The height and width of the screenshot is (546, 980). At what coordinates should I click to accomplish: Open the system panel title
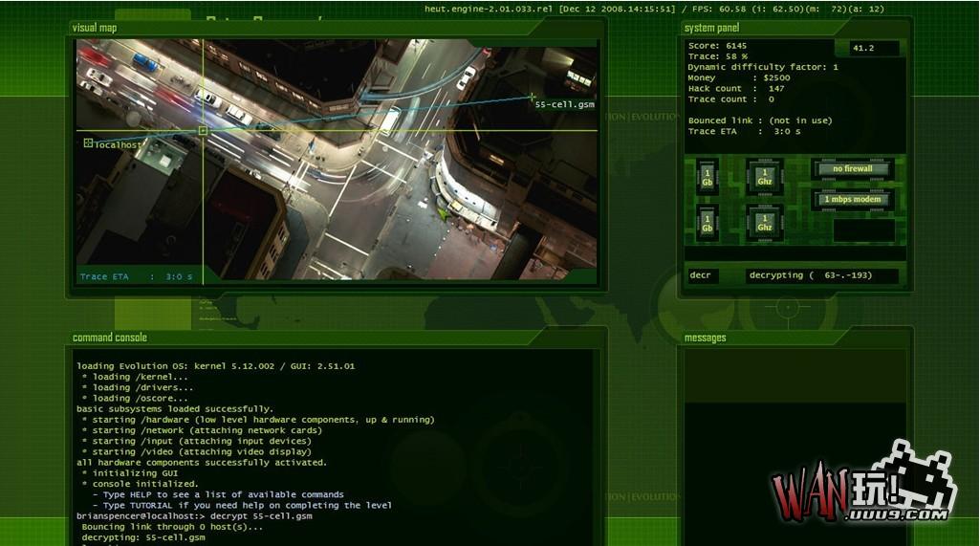711,28
